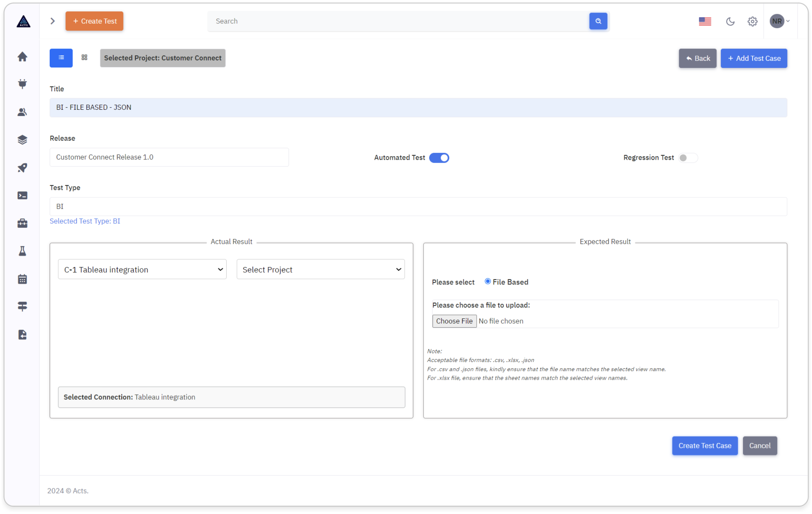Click the Back button
This screenshot has width=812, height=514.
click(x=697, y=58)
